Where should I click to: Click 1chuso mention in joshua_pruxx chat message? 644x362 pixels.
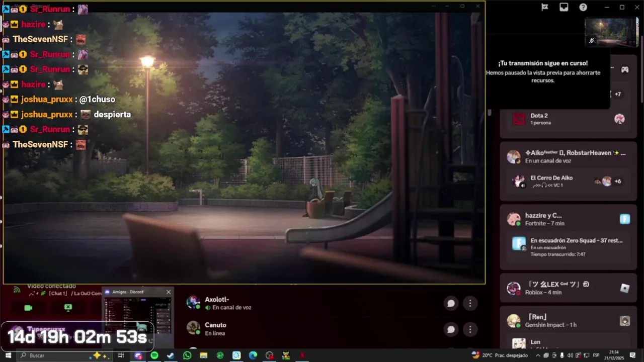pos(97,100)
